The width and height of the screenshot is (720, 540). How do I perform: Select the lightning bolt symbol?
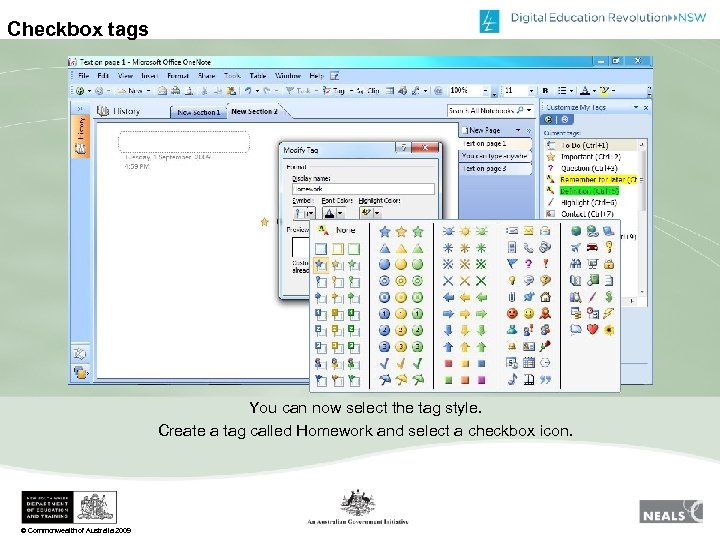click(x=609, y=313)
